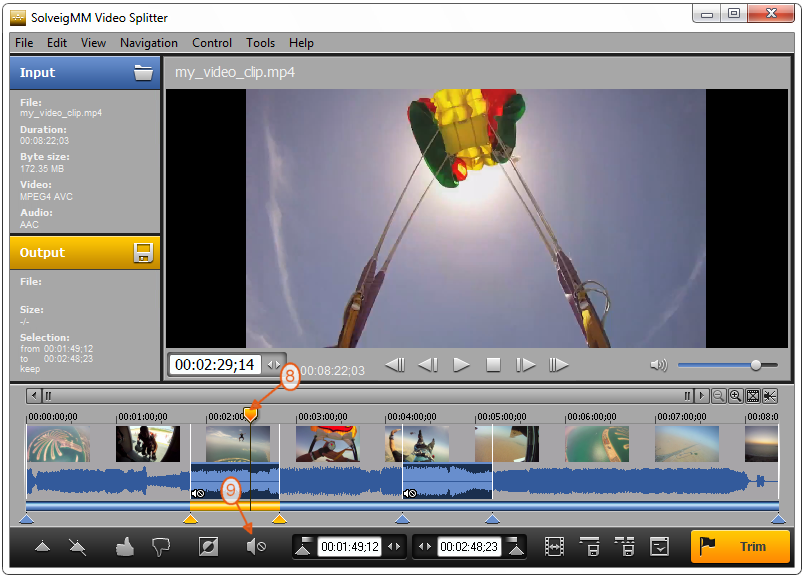The height and width of the screenshot is (578, 805).
Task: Mark the fragment with thumbs down
Action: coord(161,547)
